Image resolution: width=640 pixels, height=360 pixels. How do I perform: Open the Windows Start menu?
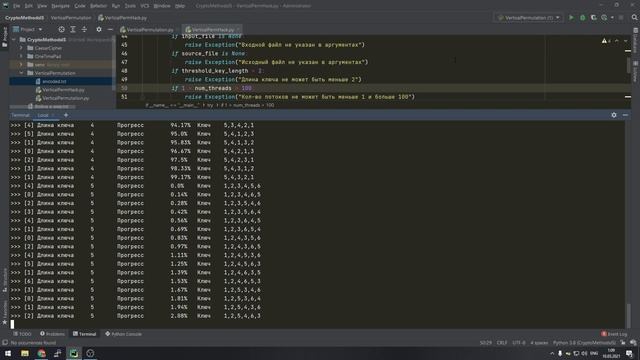(x=8, y=353)
